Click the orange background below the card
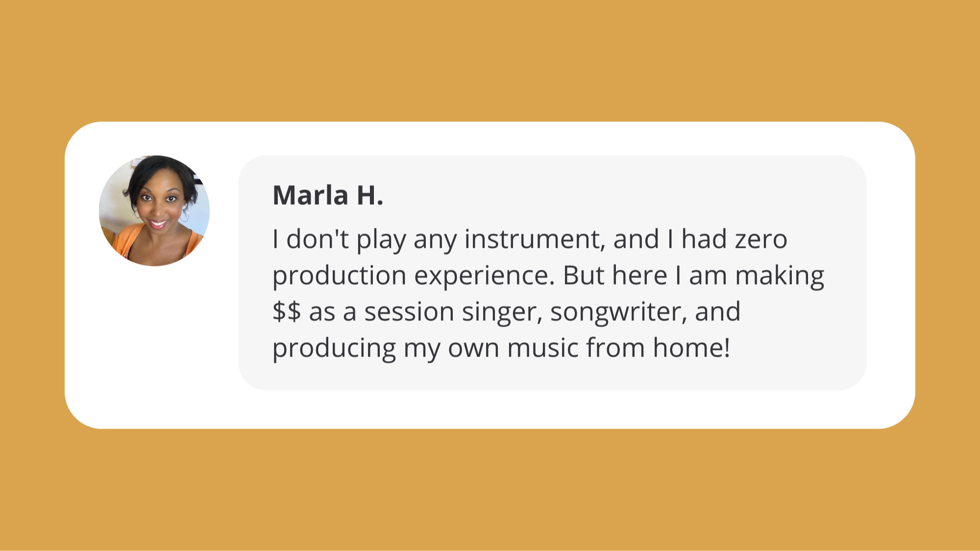The image size is (980, 551). coord(490,490)
